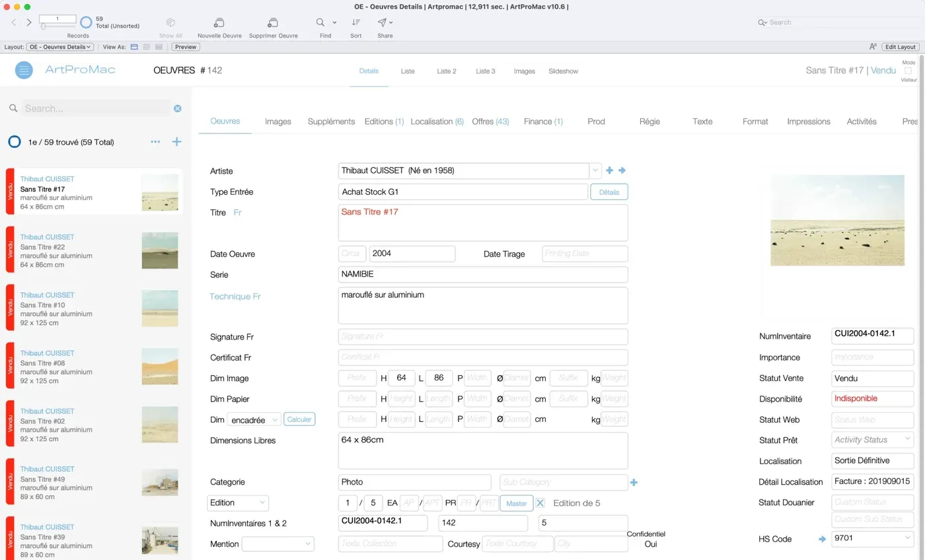Screen dimensions: 925x560
Task: Open the Edition type dropdown
Action: 238,503
